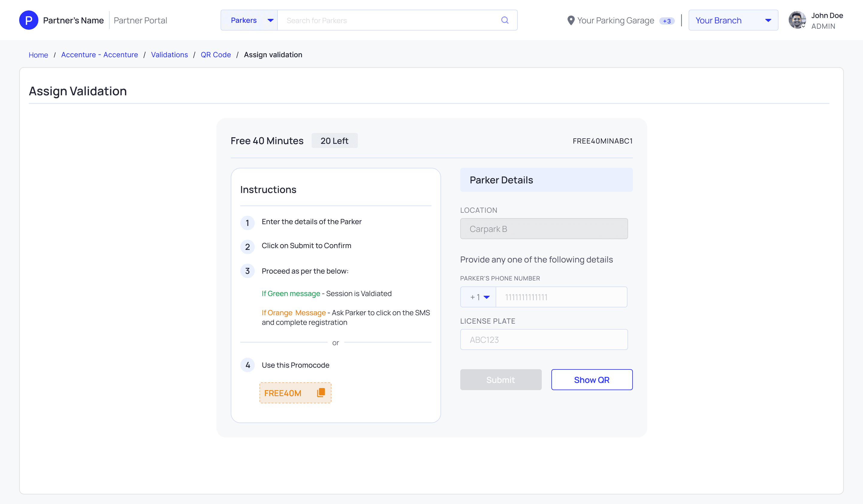Screen dimensions: 863x504
Task: Copy the FREE40M promocode via copy icon
Action: coord(321,392)
